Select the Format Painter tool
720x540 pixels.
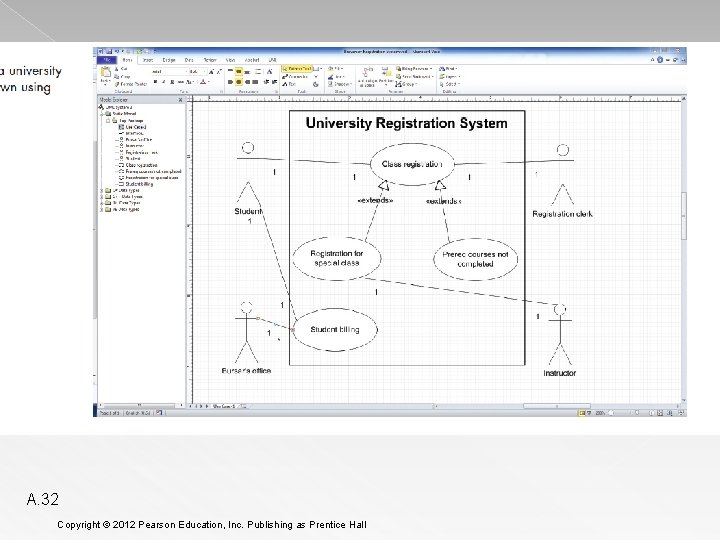point(131,84)
